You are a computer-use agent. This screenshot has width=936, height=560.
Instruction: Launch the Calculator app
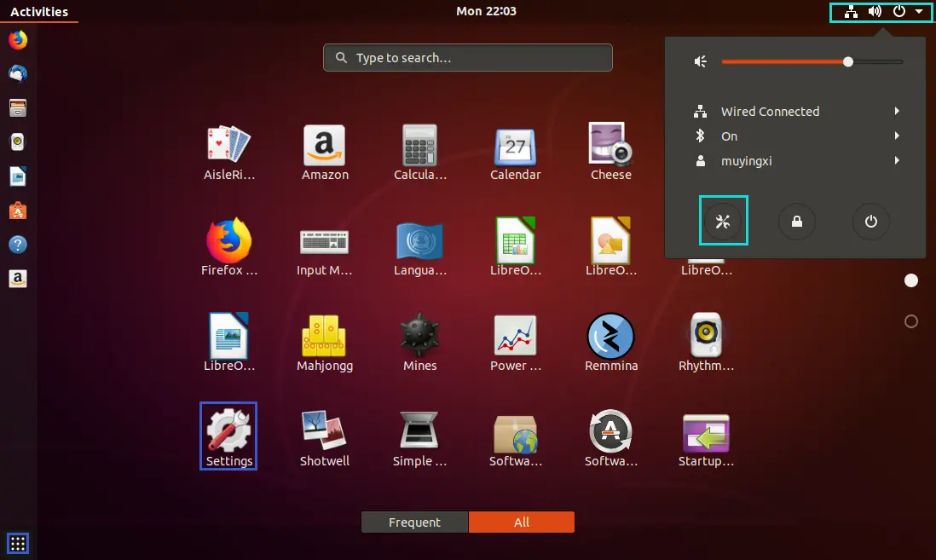coord(419,153)
